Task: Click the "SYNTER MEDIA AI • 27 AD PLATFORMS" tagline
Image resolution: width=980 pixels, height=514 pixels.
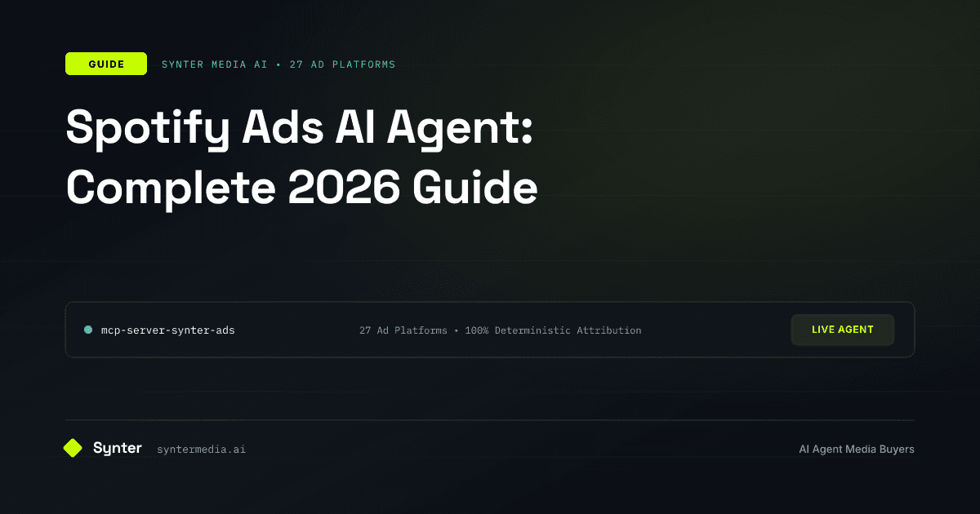Action: (278, 64)
